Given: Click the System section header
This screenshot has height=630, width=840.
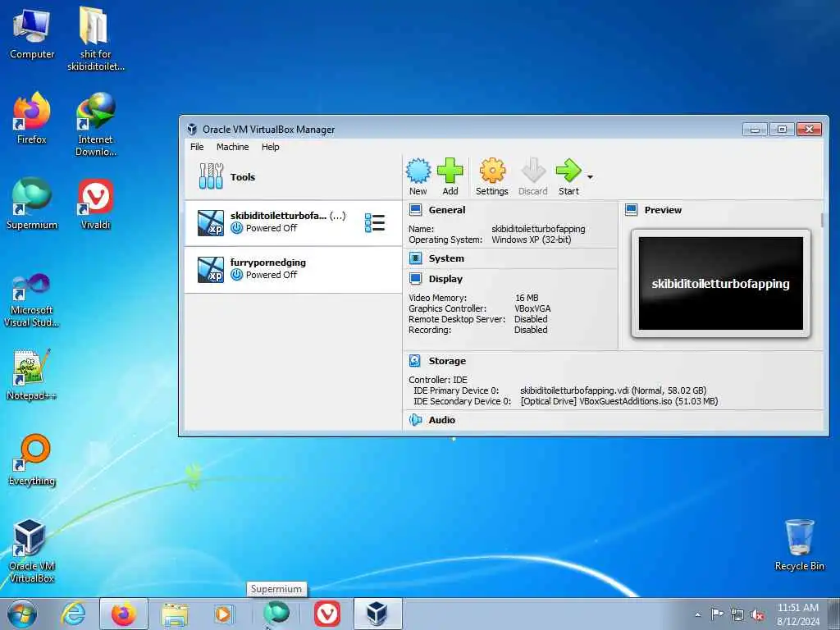Looking at the screenshot, I should pos(446,258).
